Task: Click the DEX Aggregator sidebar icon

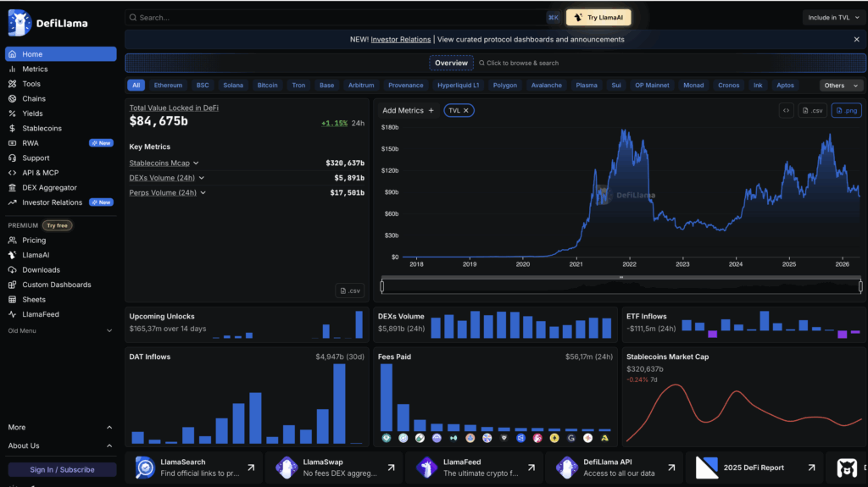Action: click(x=13, y=188)
